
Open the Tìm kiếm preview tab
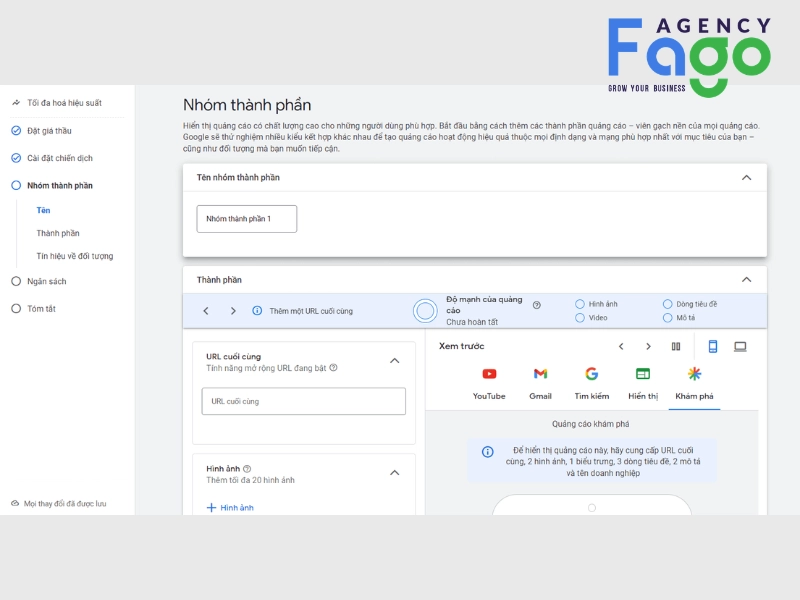[x=592, y=383]
